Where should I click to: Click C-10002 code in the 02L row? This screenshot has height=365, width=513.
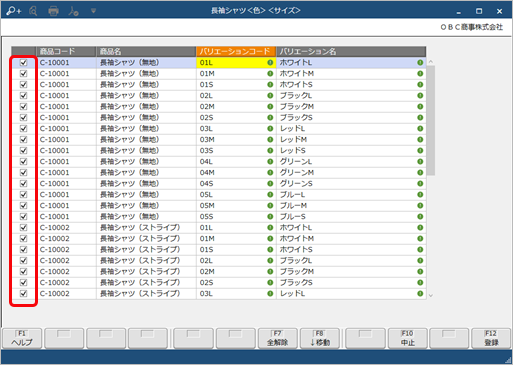tap(66, 261)
